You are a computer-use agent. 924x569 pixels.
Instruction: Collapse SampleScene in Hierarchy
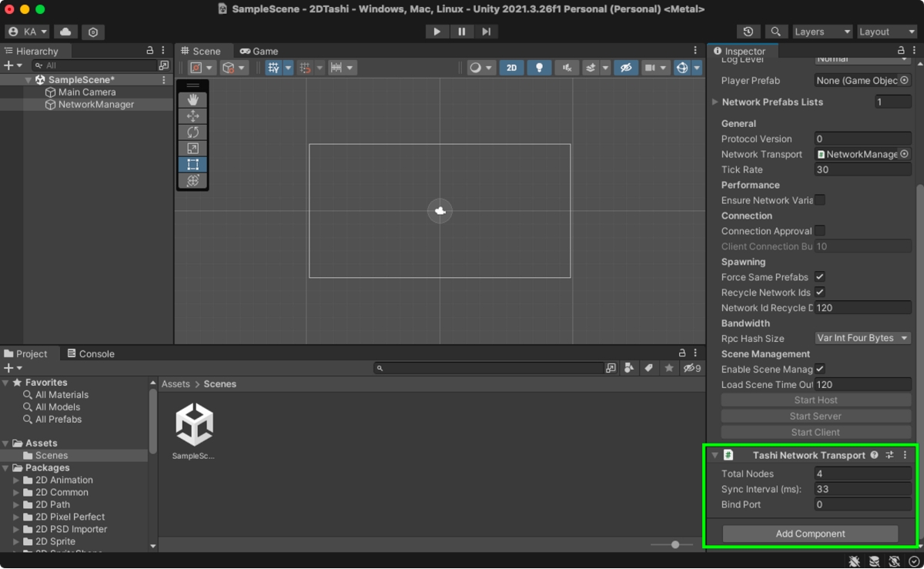pyautogui.click(x=28, y=80)
